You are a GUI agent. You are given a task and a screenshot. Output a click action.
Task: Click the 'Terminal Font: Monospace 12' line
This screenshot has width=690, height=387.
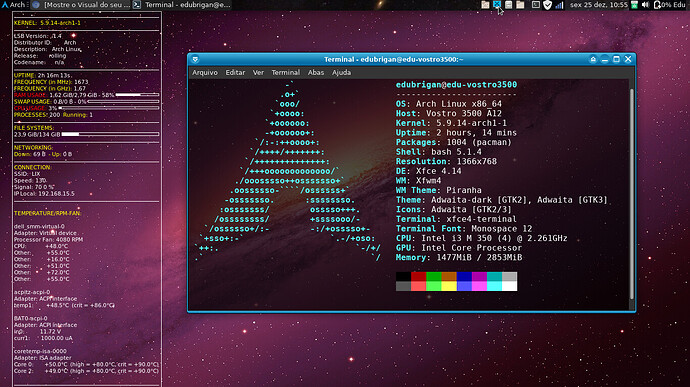463,229
